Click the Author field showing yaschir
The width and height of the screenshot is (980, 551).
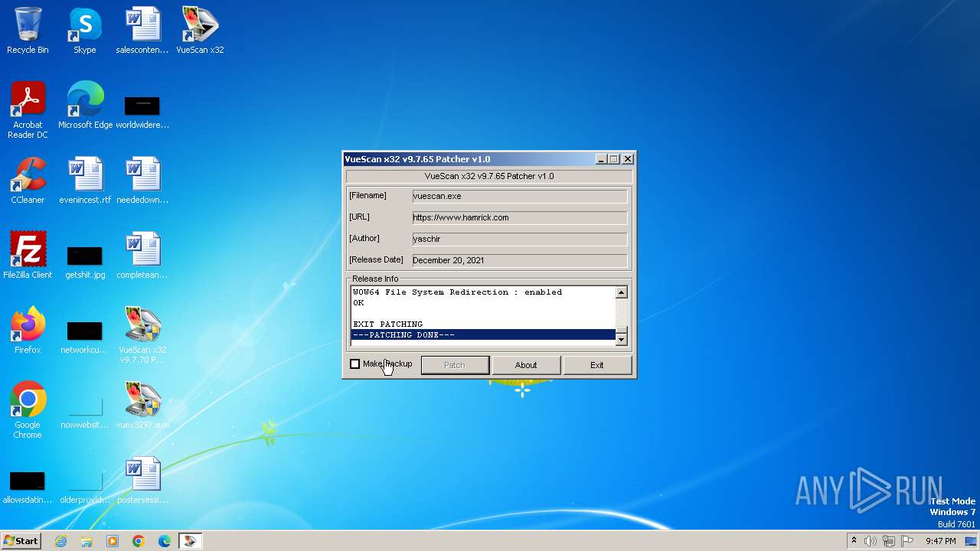click(520, 239)
